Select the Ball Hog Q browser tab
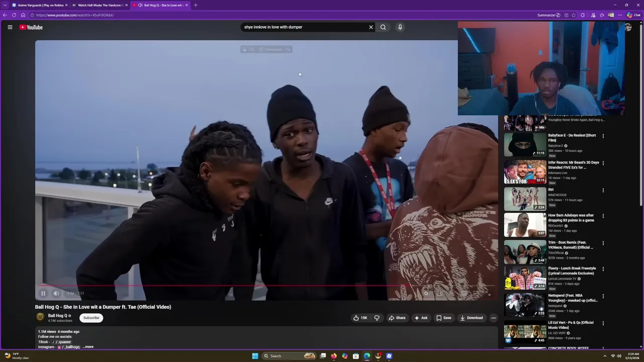 [x=160, y=5]
